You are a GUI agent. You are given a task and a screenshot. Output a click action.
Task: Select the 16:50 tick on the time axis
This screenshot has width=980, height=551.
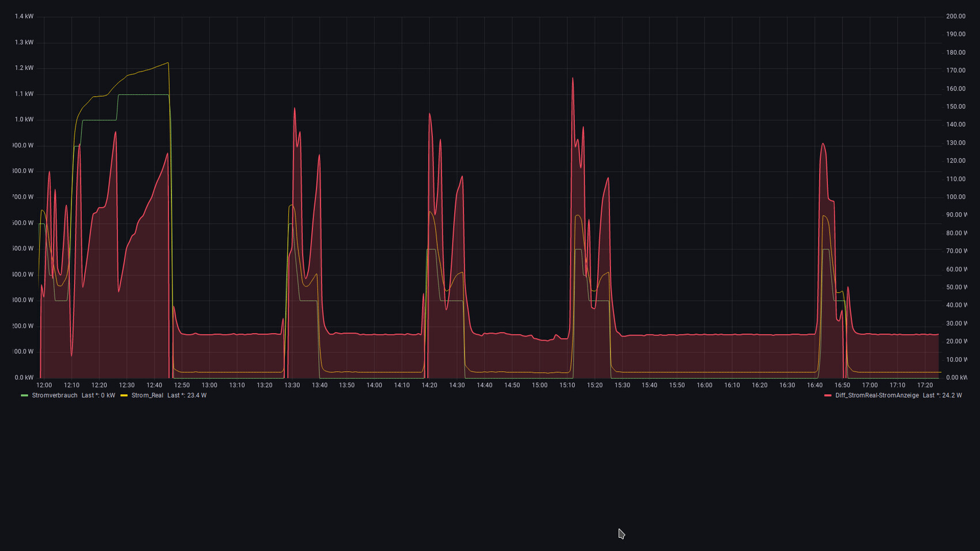pos(842,385)
